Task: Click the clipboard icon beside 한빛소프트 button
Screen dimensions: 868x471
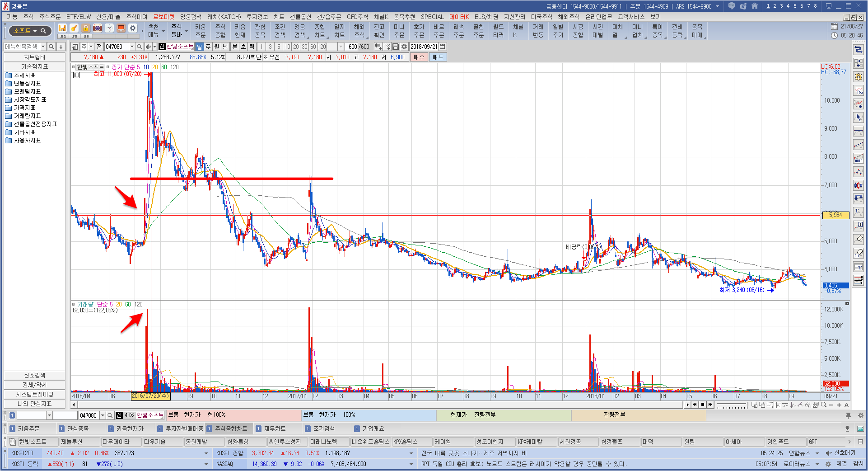Action: pyautogui.click(x=13, y=442)
